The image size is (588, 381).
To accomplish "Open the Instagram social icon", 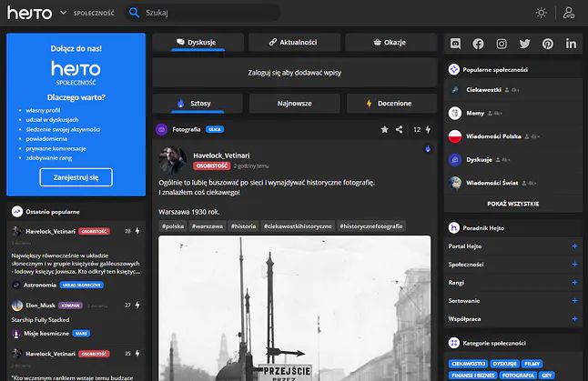I will [502, 44].
